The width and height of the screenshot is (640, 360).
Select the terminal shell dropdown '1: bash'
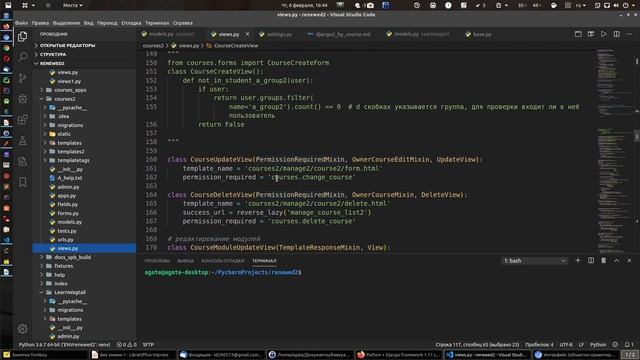[x=534, y=260]
